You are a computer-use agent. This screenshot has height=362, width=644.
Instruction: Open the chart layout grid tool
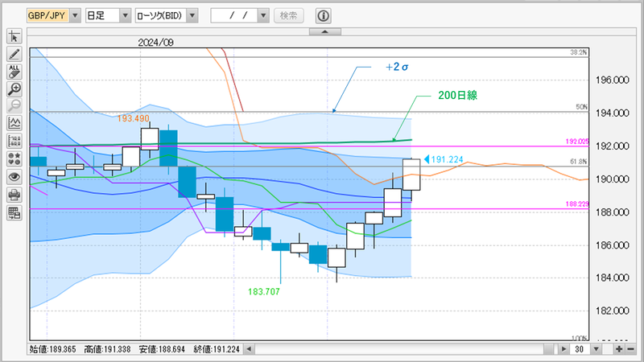tap(14, 213)
